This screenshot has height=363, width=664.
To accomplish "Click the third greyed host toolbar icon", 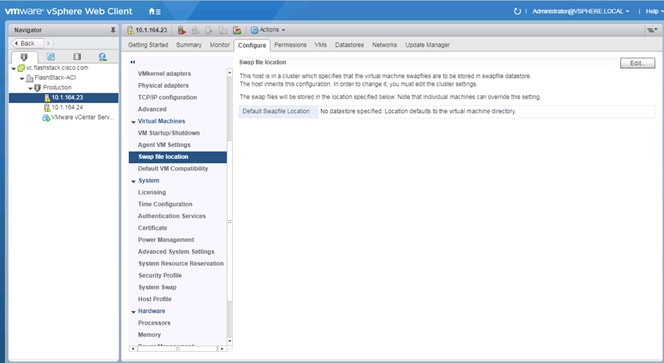I will pyautogui.click(x=209, y=30).
